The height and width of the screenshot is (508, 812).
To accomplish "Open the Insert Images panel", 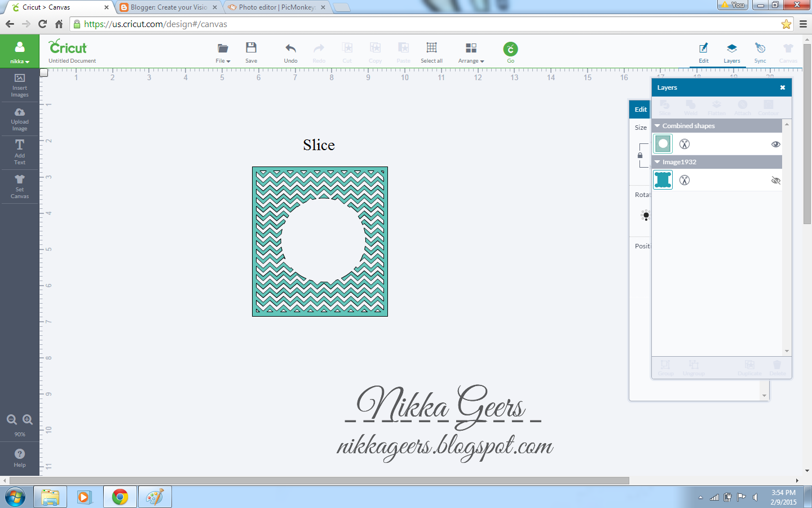I will click(x=20, y=86).
